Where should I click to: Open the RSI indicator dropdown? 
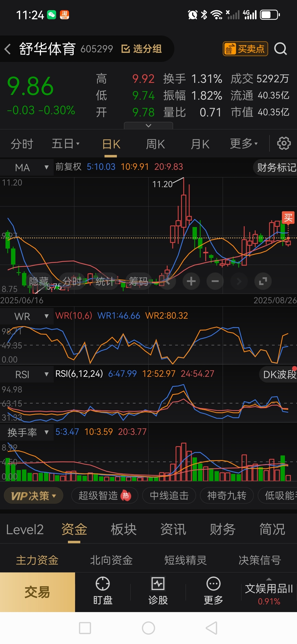pyautogui.click(x=27, y=375)
